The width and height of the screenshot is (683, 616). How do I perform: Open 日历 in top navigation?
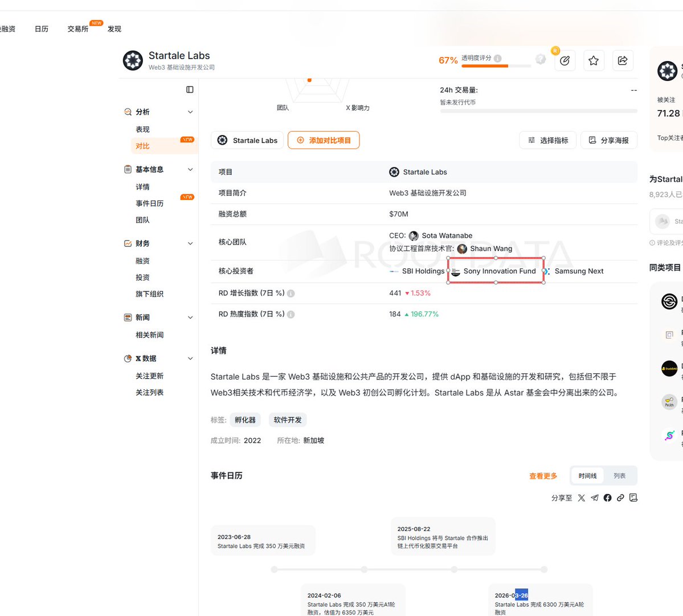click(42, 28)
